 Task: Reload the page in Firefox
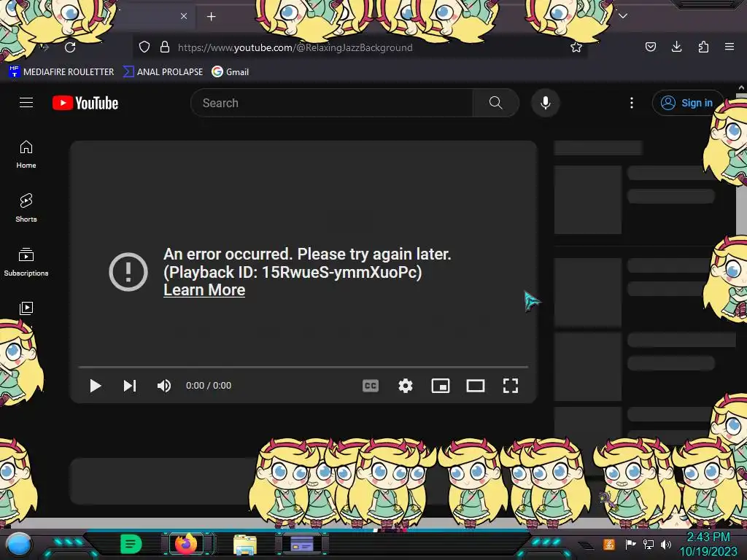[70, 47]
